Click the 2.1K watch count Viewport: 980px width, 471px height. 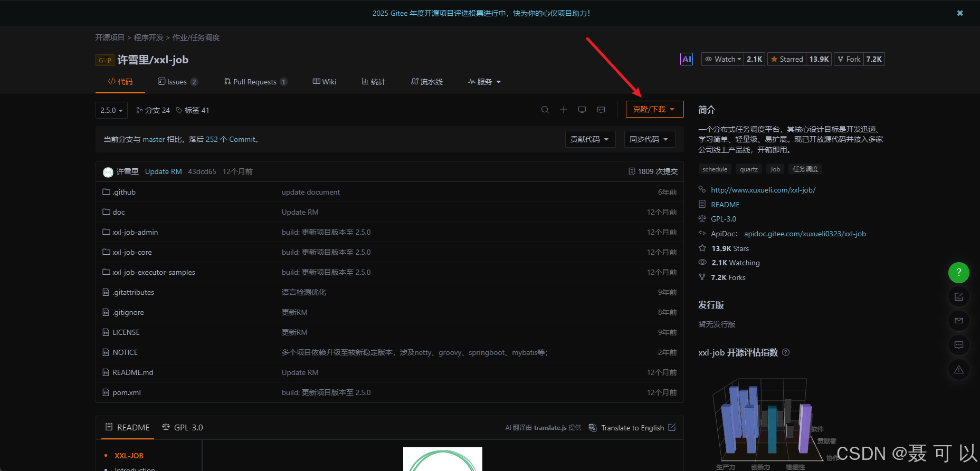tap(755, 59)
